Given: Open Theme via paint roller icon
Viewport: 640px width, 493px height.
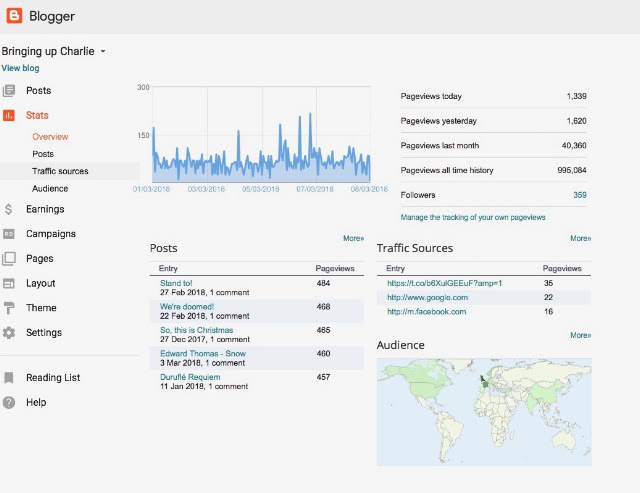Looking at the screenshot, I should coord(9,308).
